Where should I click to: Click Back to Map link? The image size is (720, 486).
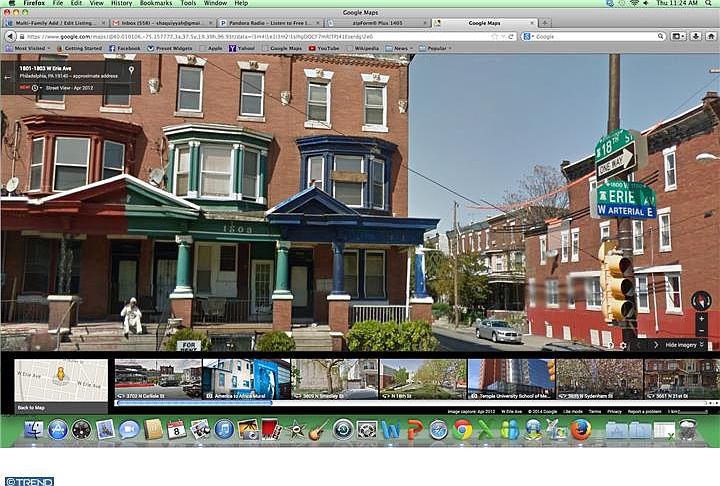(31, 407)
